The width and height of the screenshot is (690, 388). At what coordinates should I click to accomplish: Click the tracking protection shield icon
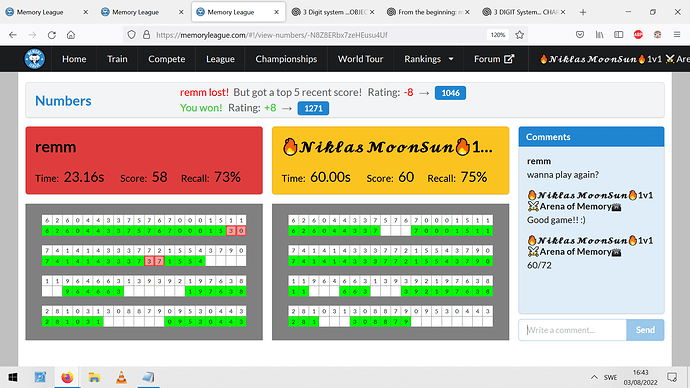(131, 35)
